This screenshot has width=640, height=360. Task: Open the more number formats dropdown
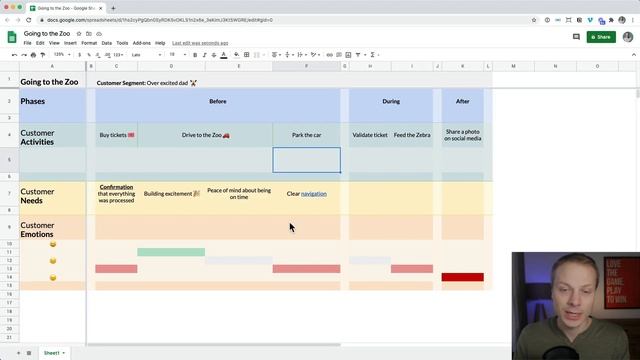coord(119,55)
